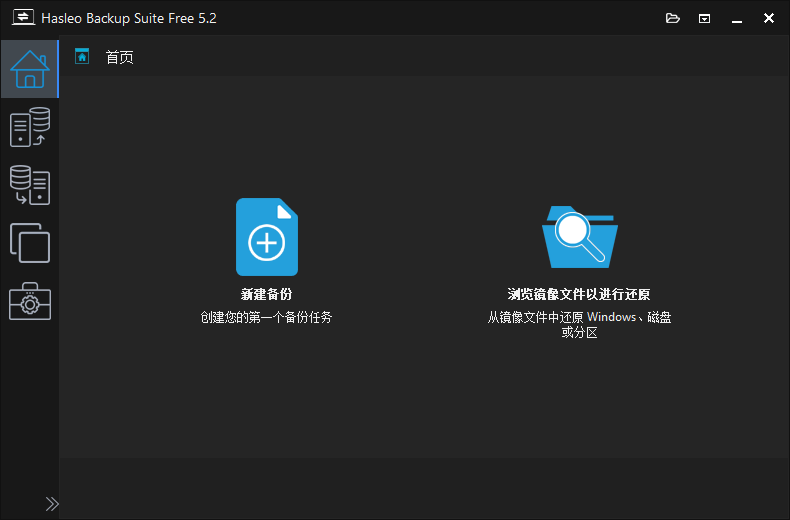The height and width of the screenshot is (520, 790).
Task: Close the Hasleo Backup Suite window
Action: point(768,18)
